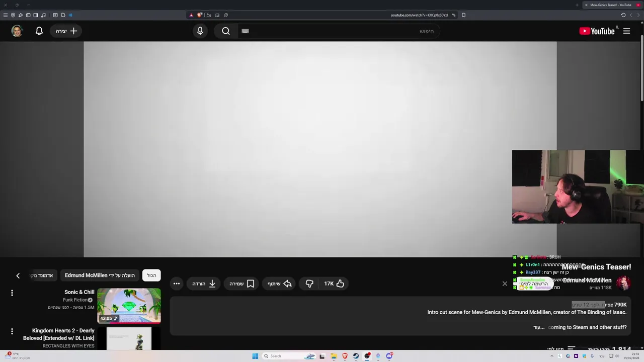Open the Sonic & Chill video title
The image size is (644, 362).
[x=79, y=292]
